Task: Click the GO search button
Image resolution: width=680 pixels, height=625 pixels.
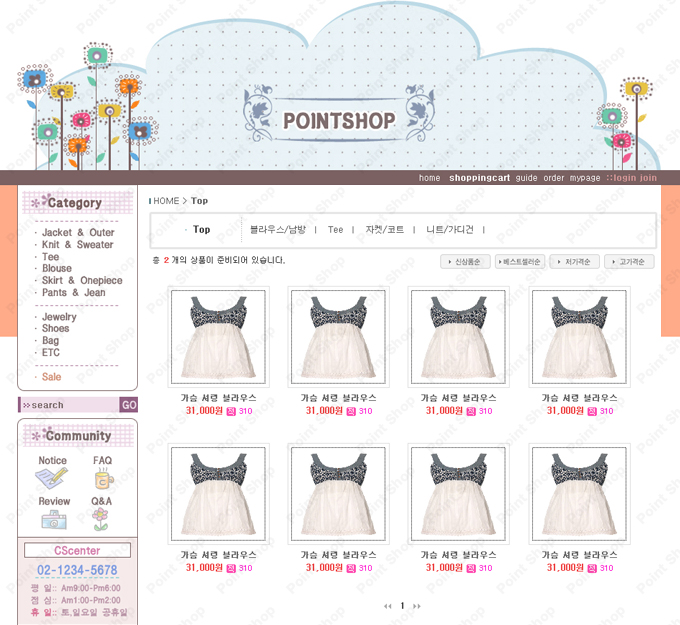Action: click(129, 405)
